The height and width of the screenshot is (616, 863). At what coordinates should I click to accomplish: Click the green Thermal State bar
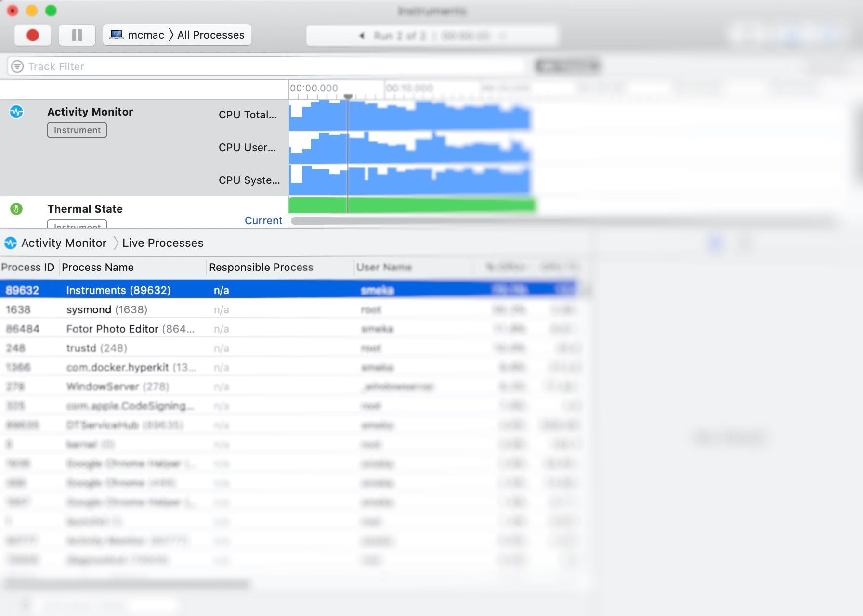[412, 205]
